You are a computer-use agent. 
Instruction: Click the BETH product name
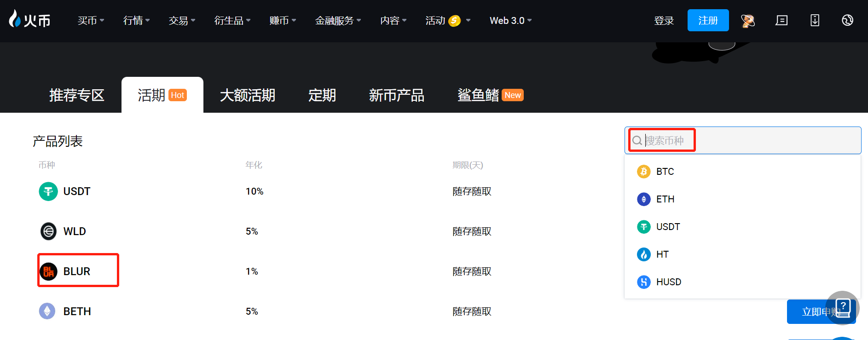(x=77, y=311)
